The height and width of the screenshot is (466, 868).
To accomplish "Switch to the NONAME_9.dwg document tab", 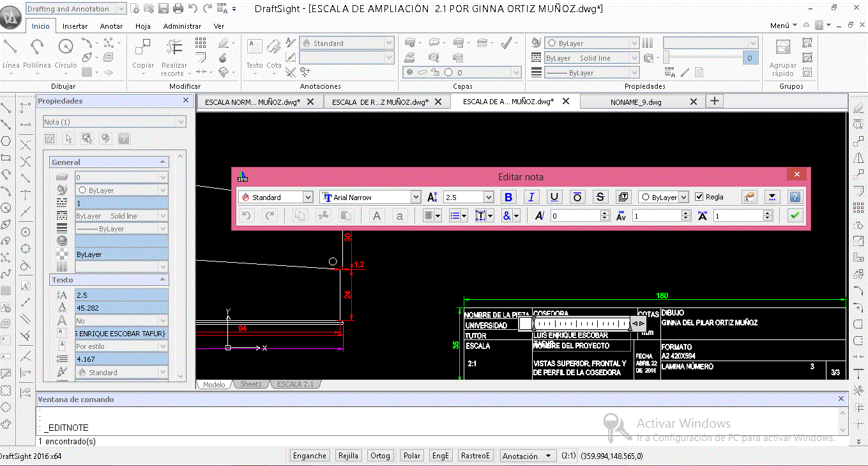I will 636,102.
